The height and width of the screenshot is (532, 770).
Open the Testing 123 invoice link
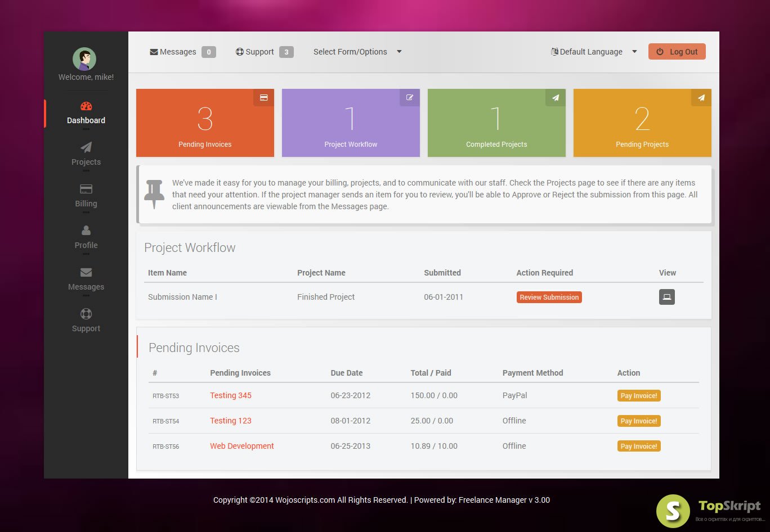[x=231, y=421]
